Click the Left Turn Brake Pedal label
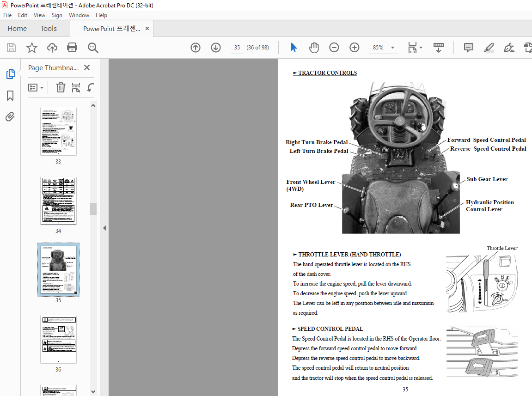Image resolution: width=532 pixels, height=396 pixels. [x=319, y=151]
